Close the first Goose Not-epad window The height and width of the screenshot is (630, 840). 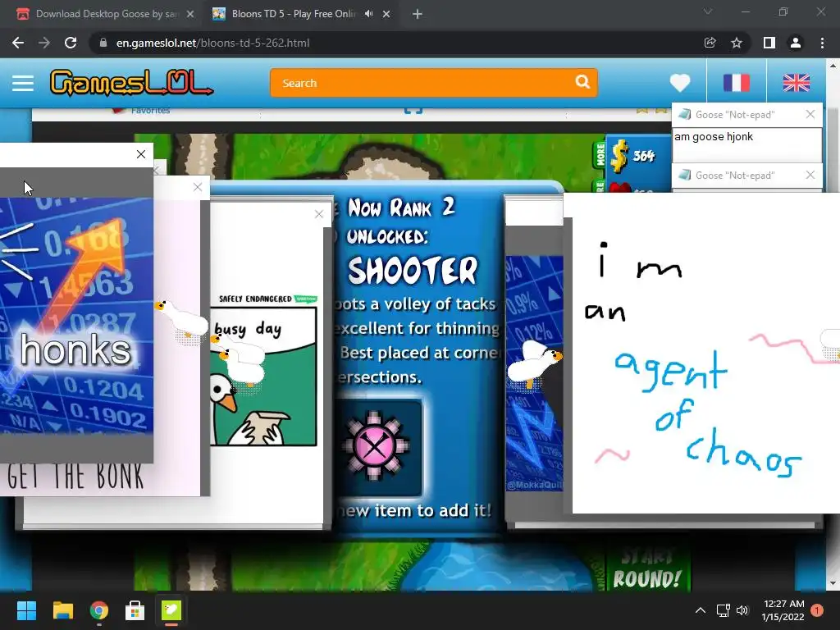point(810,114)
